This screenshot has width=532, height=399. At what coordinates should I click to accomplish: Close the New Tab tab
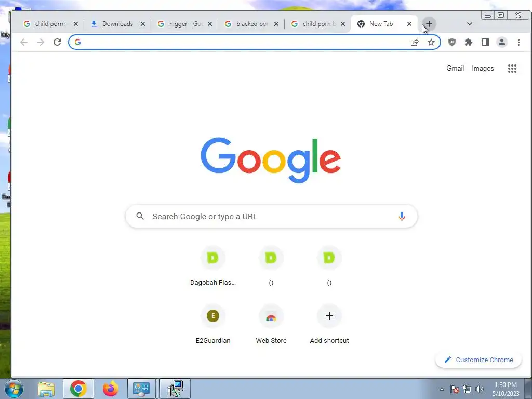point(409,24)
